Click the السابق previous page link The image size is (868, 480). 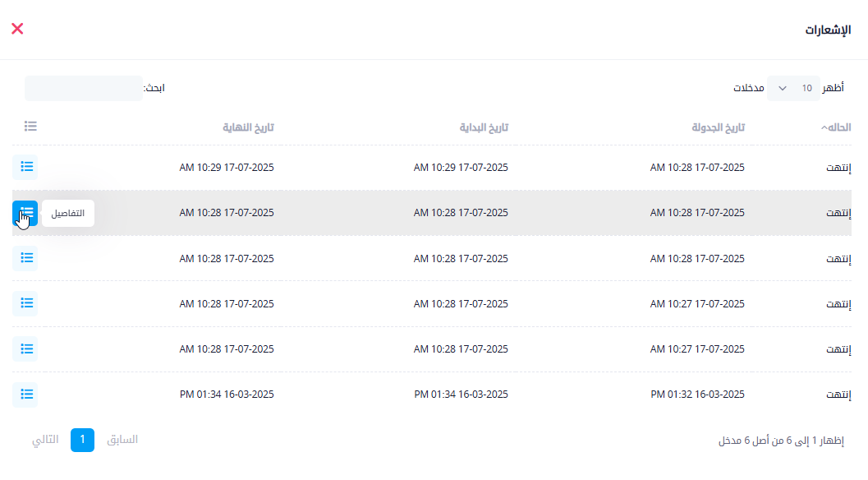(122, 440)
